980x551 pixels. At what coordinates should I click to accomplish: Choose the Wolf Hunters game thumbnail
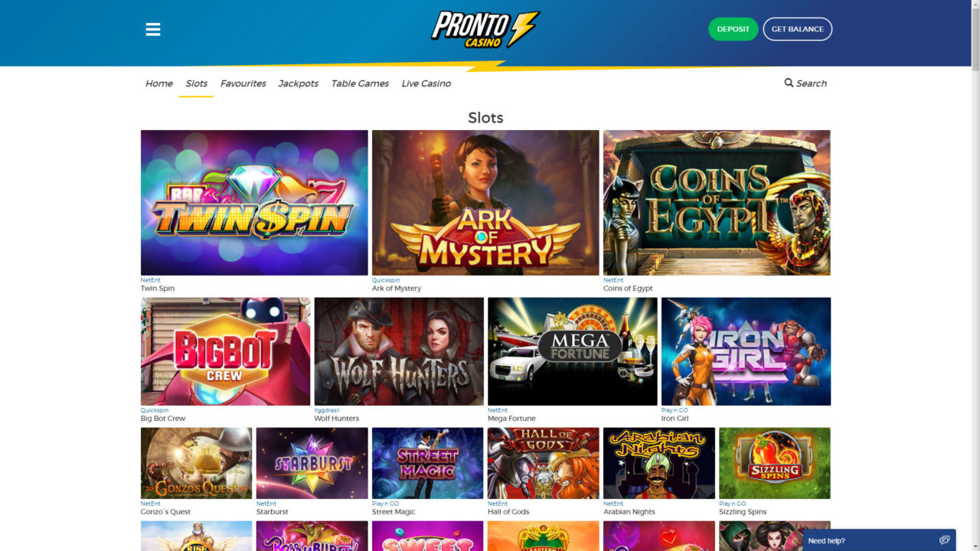399,351
